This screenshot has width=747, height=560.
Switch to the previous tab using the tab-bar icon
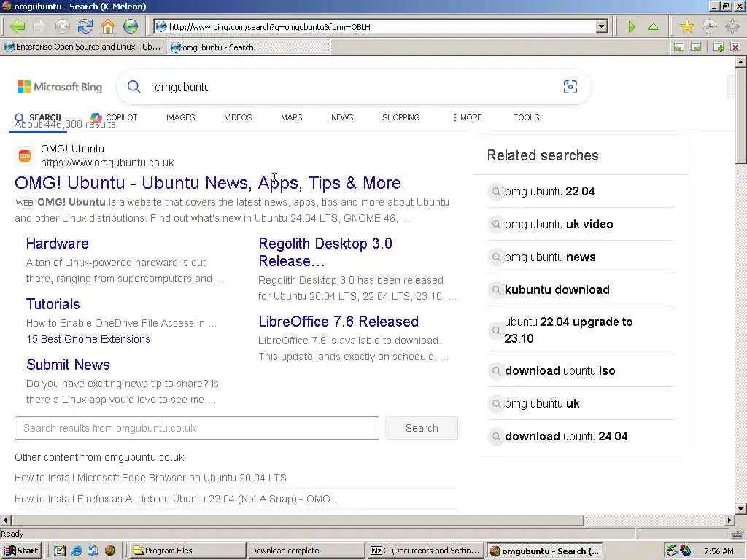[678, 47]
